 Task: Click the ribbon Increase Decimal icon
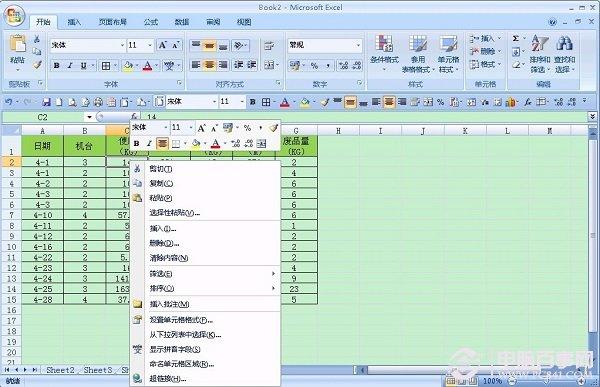[343, 65]
